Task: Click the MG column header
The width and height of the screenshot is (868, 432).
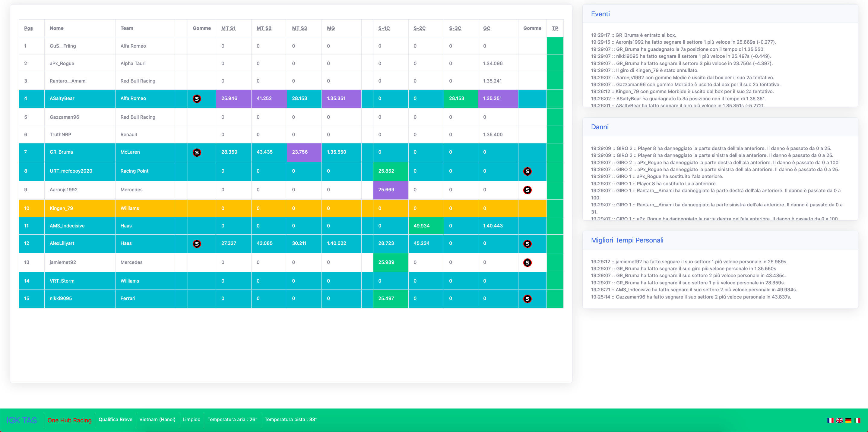Action: [x=331, y=28]
